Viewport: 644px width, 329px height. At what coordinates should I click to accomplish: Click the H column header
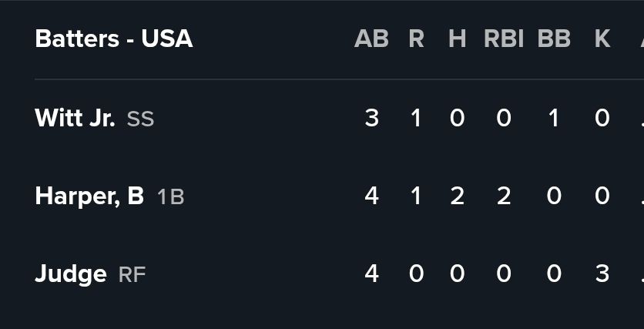coord(457,39)
